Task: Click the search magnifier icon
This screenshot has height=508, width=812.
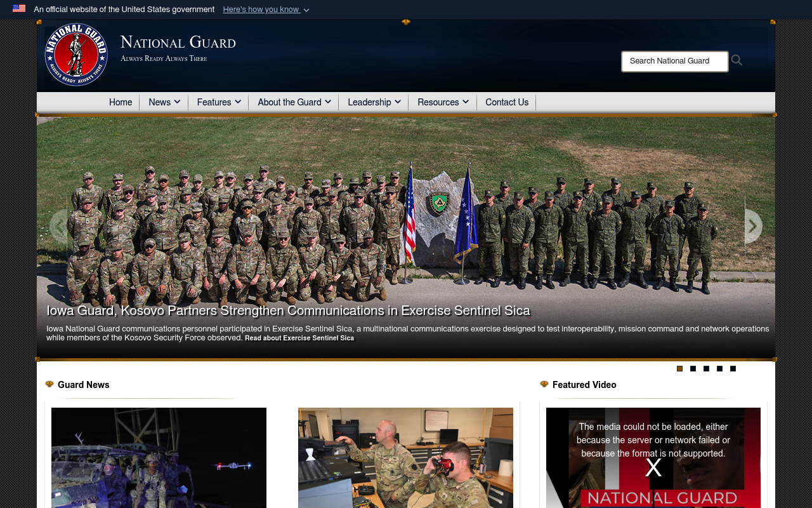Action: [x=737, y=60]
